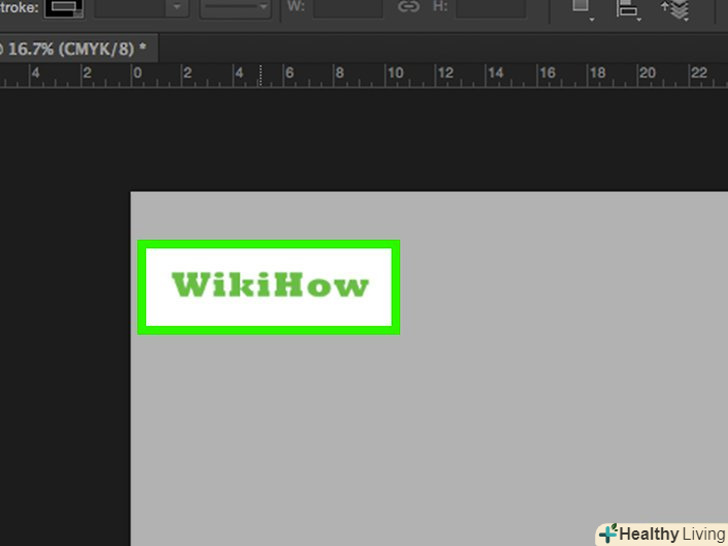Select the 16.7% (CMYK/8) document tab
This screenshot has height=546, width=728.
[77, 48]
